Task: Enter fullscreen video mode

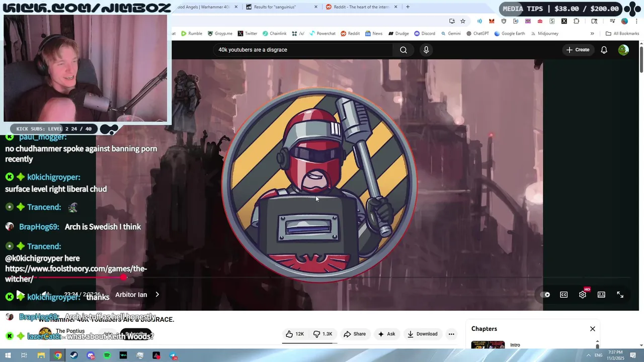Action: tap(620, 295)
